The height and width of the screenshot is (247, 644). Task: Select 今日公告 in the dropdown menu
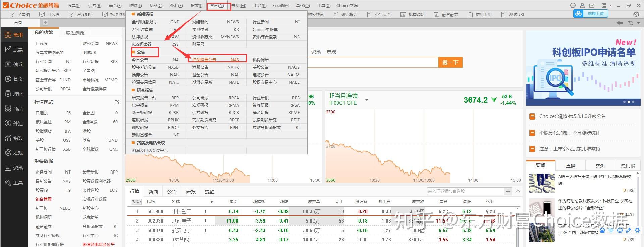(156, 60)
